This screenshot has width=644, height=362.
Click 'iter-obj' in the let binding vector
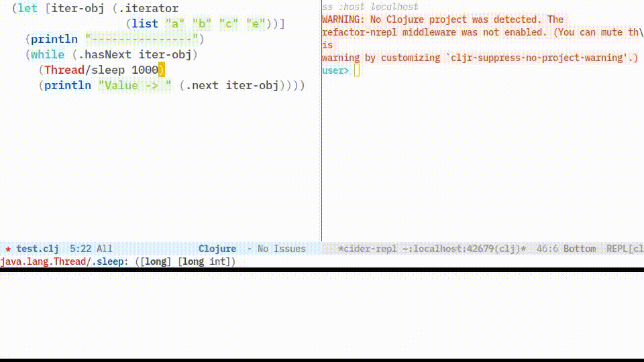coord(78,8)
